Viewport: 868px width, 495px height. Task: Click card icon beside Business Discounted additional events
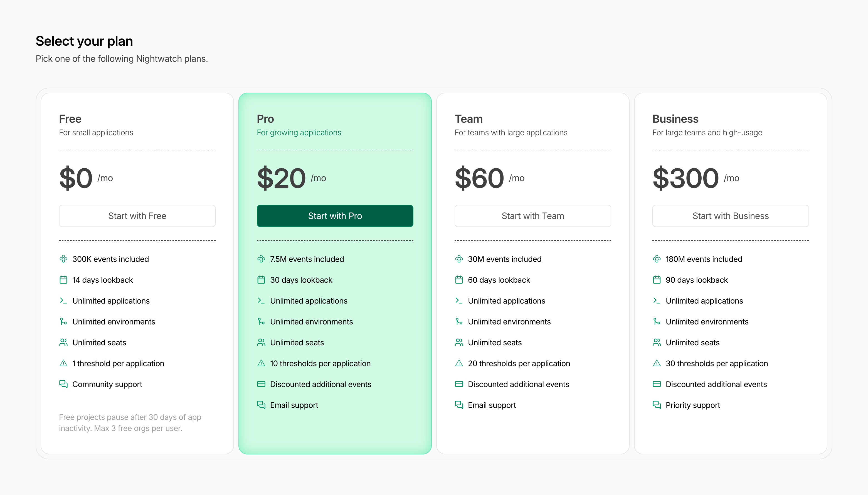[x=657, y=384]
